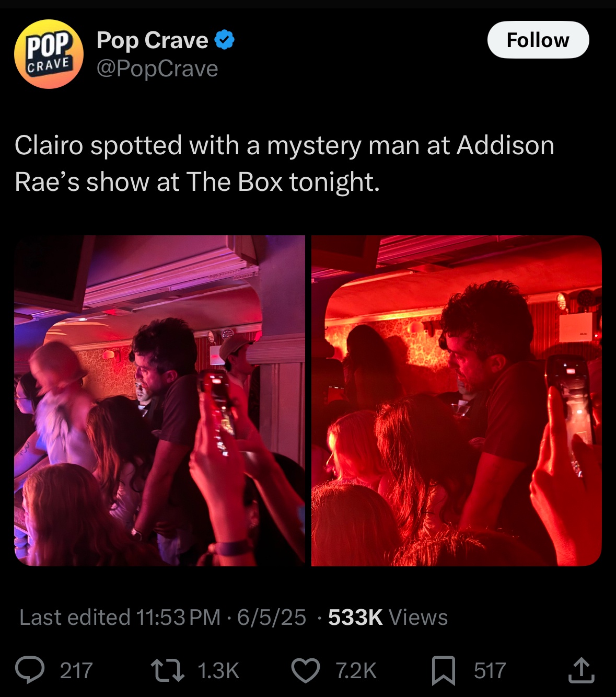Open the left purple-lit concert photo
Viewport: 616px width, 697px height.
point(159,401)
